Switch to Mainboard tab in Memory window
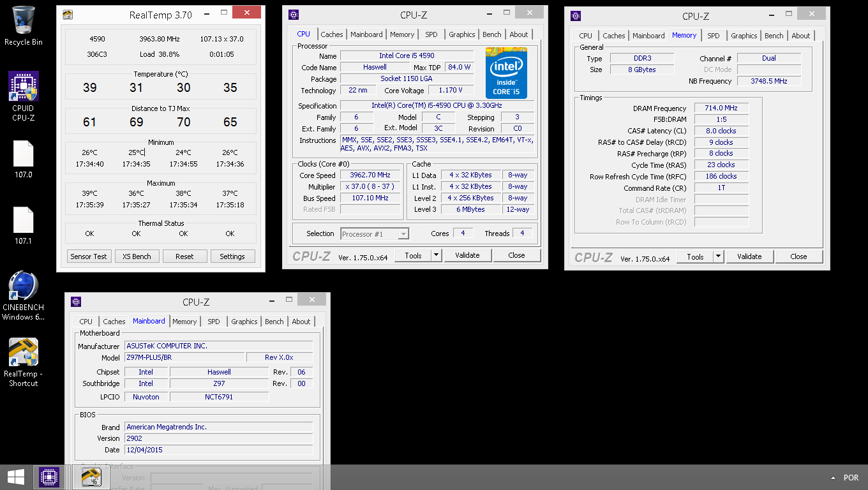 (x=648, y=36)
